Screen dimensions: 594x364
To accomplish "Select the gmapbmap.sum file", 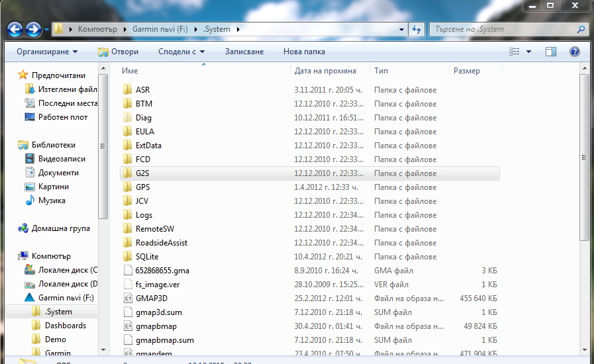I will tap(165, 340).
